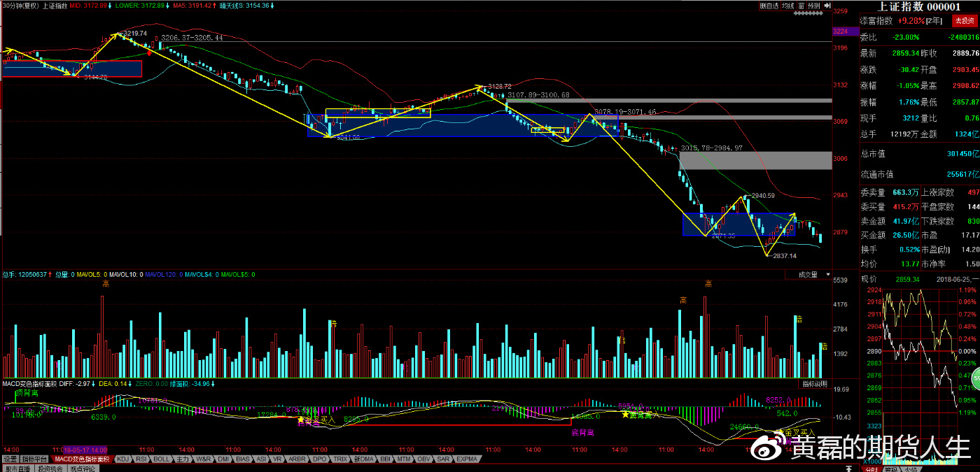This screenshot has width=980, height=472.
Task: Switch to the KDJ indicator tab
Action: click(x=123, y=459)
